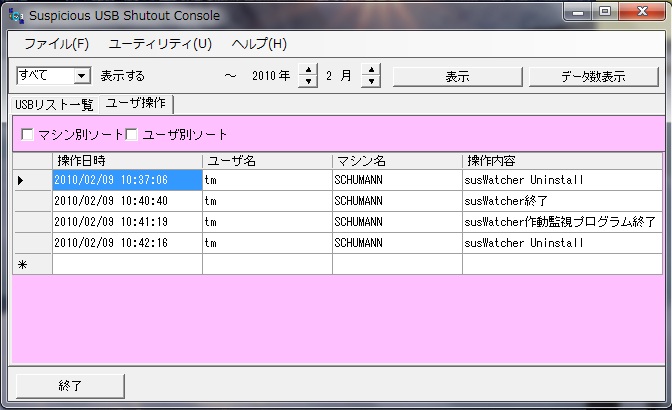Click the month value 2 field
The image size is (672, 410).
329,76
